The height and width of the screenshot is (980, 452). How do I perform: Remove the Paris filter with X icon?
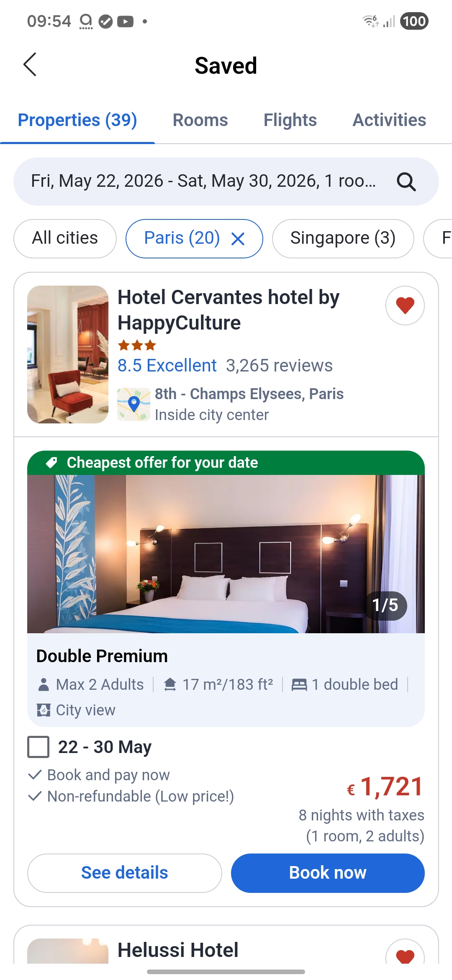click(x=238, y=239)
